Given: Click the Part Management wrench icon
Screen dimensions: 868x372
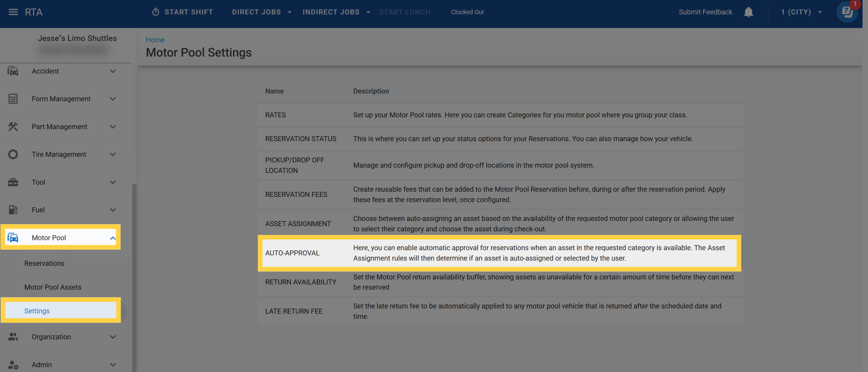Looking at the screenshot, I should (x=13, y=127).
